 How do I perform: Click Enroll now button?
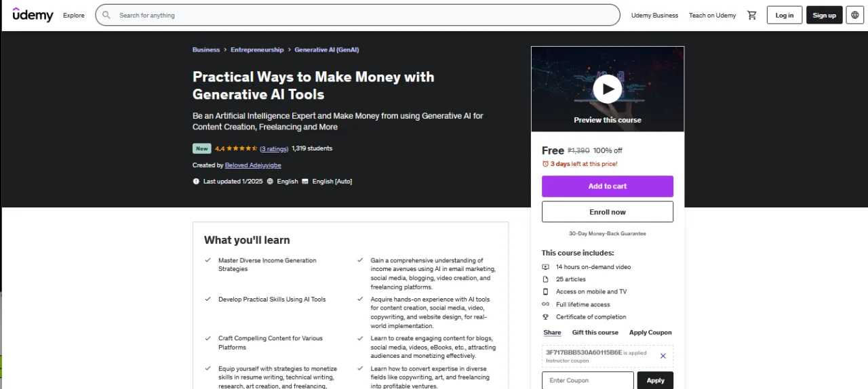click(x=608, y=211)
